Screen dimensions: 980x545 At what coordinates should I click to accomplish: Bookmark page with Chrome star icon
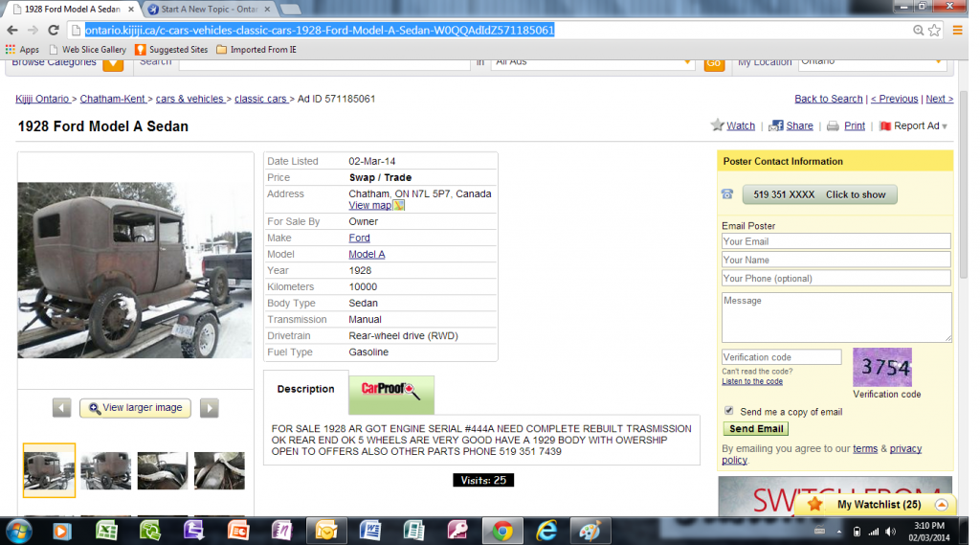coord(934,30)
